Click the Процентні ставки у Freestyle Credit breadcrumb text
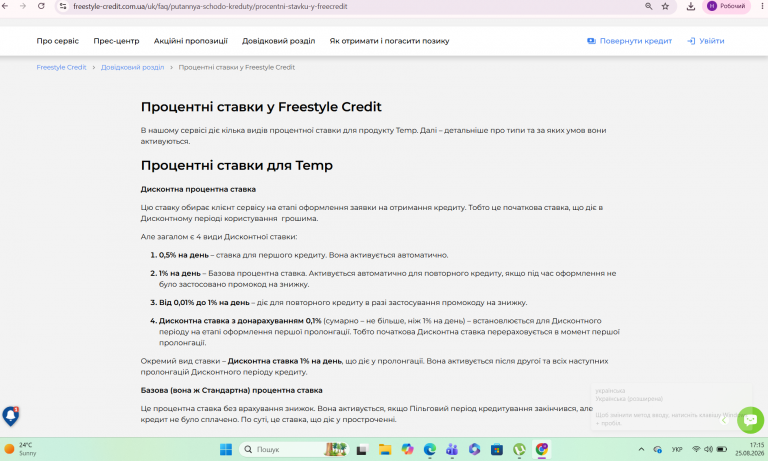The height and width of the screenshot is (461, 768). tap(237, 68)
